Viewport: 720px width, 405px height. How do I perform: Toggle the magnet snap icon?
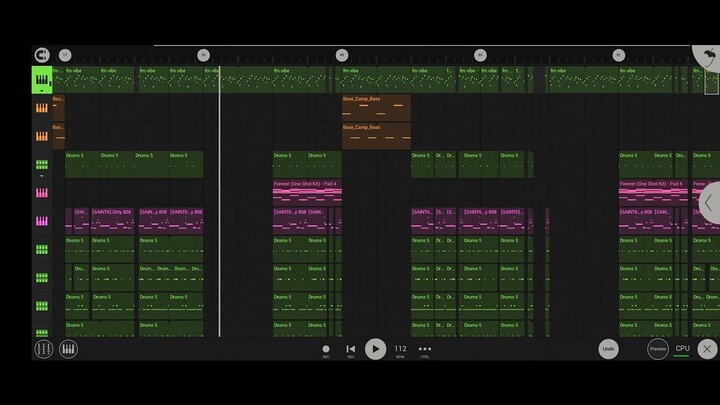point(42,55)
